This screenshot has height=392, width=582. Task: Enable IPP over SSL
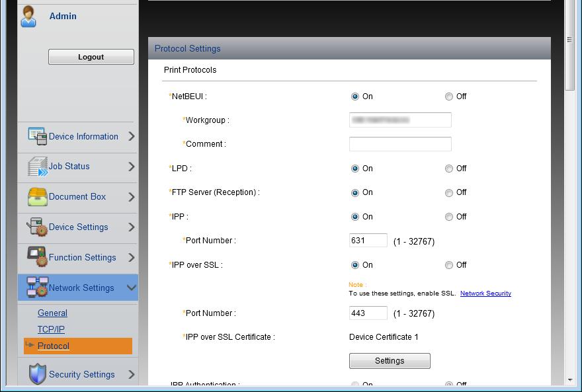click(355, 265)
